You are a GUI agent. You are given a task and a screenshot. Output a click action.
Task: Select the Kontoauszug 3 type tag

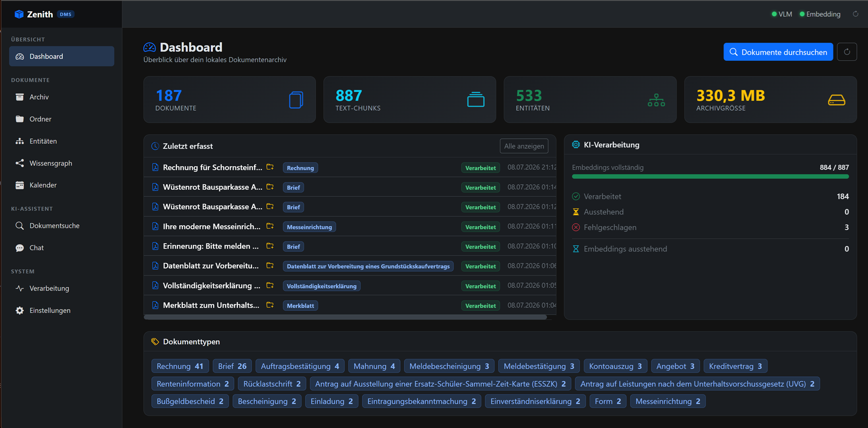(x=615, y=366)
